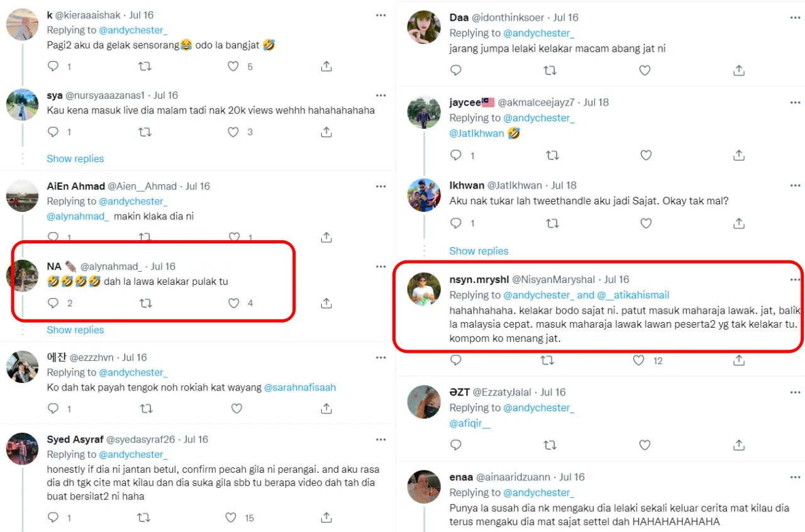Retweet Daa's tweet by @idonthinksoer

[550, 70]
